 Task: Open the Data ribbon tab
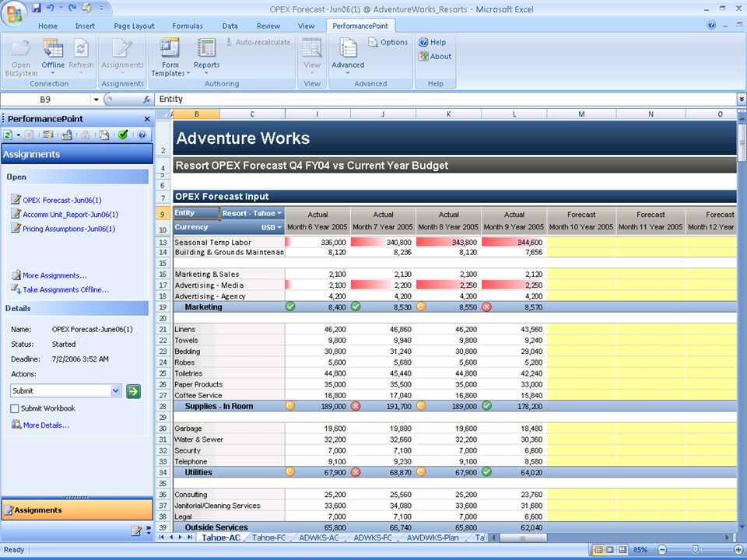coord(230,26)
